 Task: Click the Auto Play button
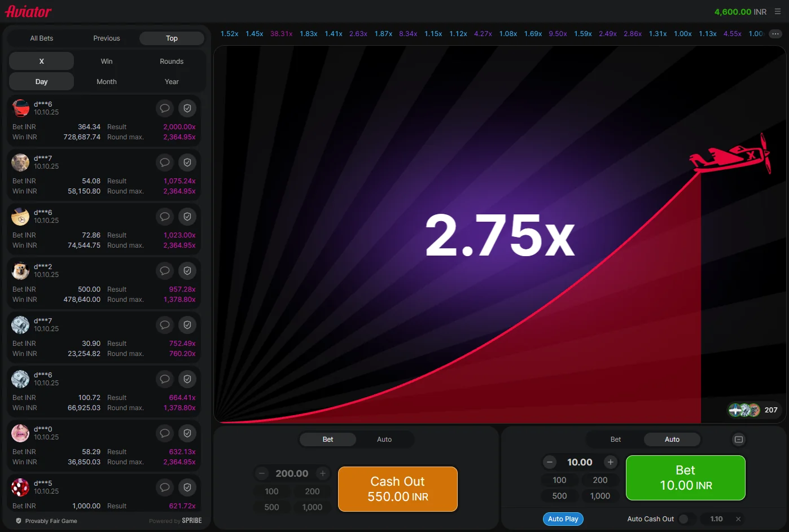[x=563, y=518]
